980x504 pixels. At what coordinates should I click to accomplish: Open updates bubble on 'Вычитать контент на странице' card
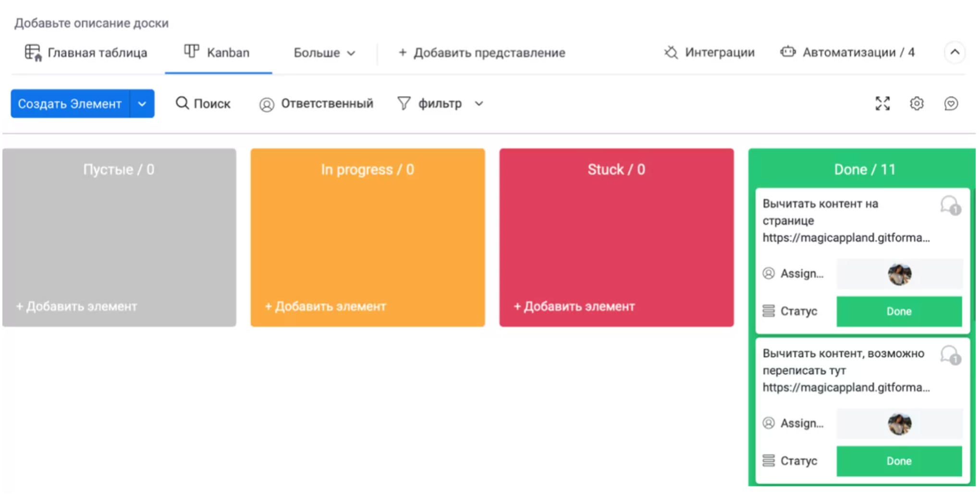[x=951, y=205]
